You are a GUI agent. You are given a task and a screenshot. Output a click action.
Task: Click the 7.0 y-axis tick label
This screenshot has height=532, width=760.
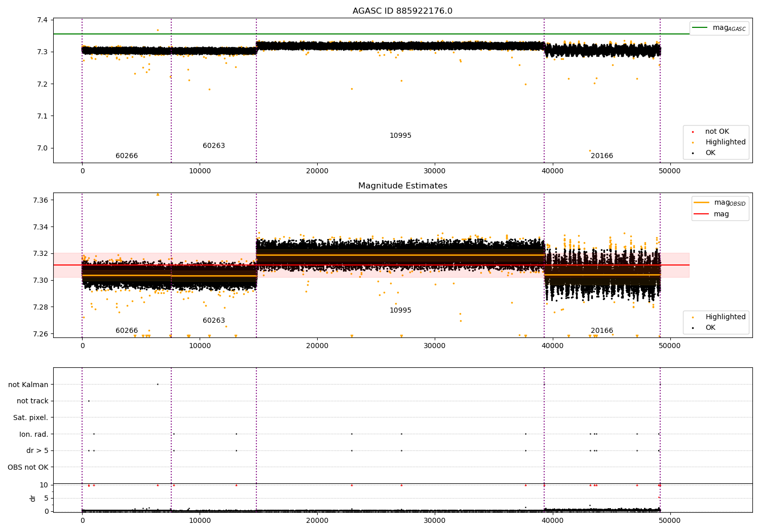43,148
